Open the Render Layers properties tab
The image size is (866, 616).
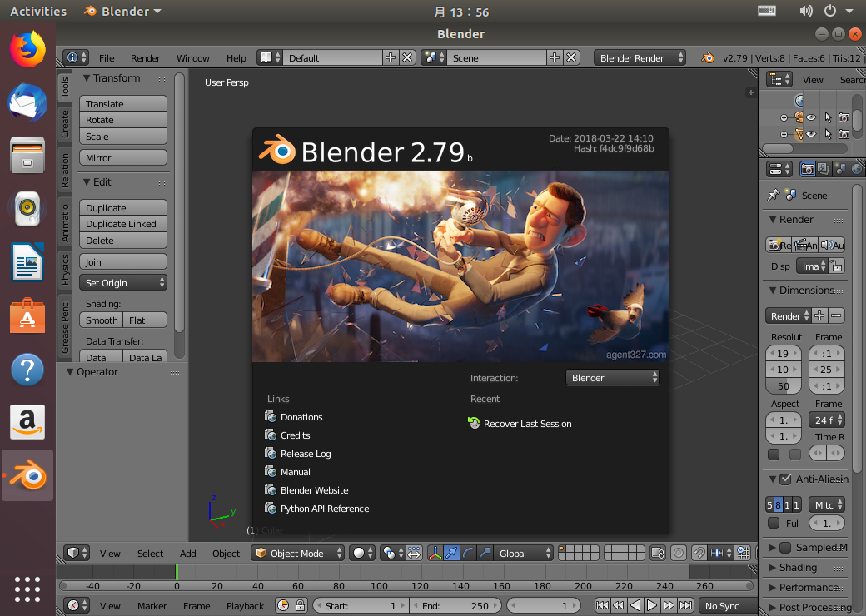coord(824,169)
